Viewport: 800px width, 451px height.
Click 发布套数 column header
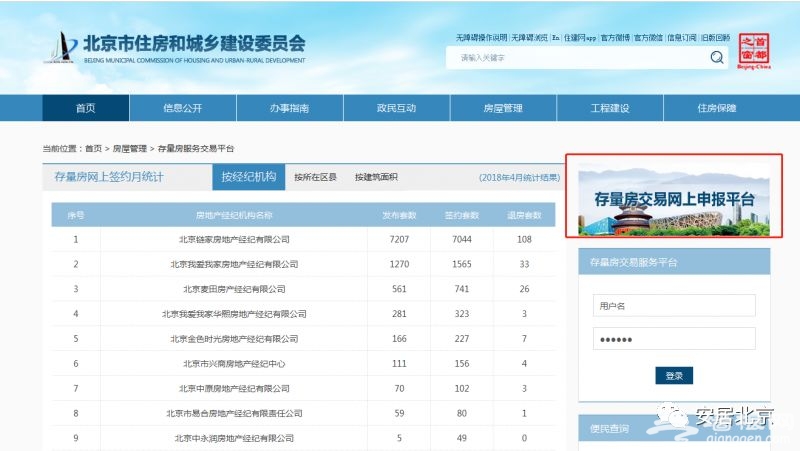tap(399, 215)
